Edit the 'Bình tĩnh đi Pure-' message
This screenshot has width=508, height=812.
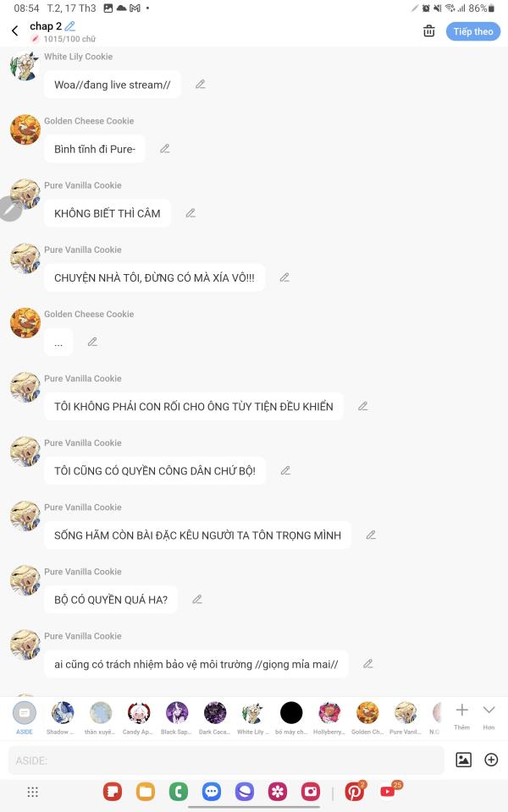click(x=164, y=149)
